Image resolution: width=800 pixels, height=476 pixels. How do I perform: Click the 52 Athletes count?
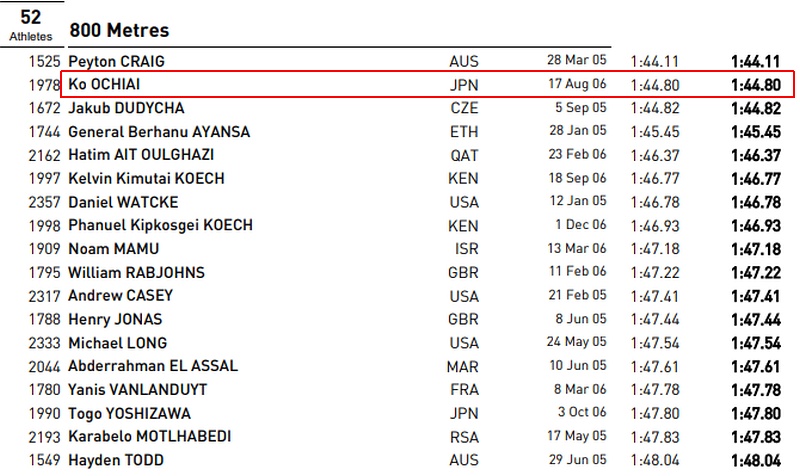(x=30, y=25)
